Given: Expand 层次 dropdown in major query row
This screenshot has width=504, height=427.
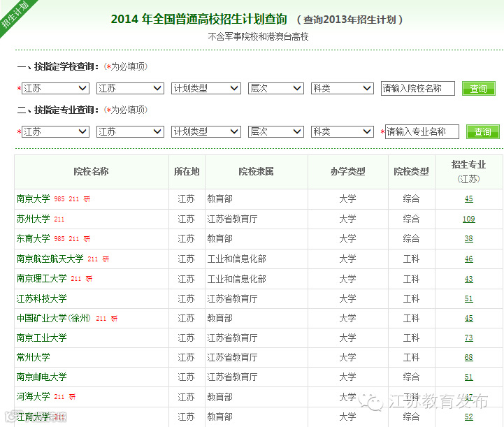Looking at the screenshot, I should pos(276,131).
